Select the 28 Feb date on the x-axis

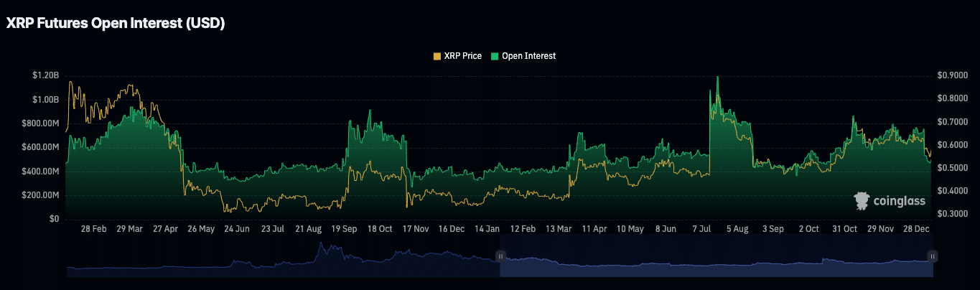coord(94,229)
